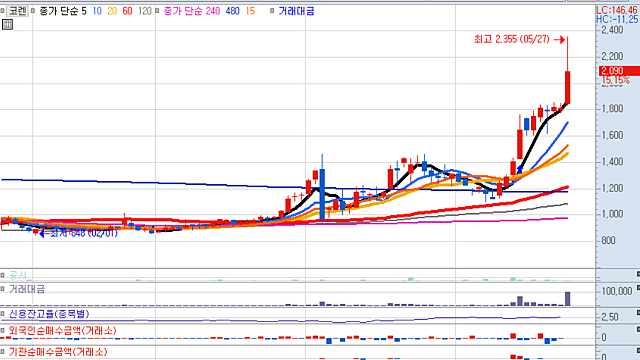Screen dimensions: 640x360
Task: Click the 코렌 stock name button
Action: tap(18, 11)
